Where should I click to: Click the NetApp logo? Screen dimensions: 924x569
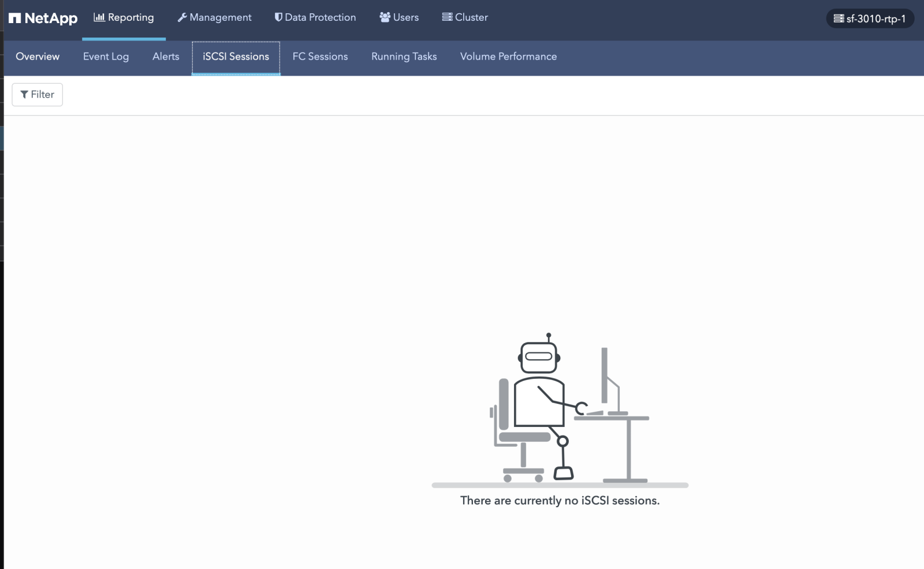click(43, 18)
